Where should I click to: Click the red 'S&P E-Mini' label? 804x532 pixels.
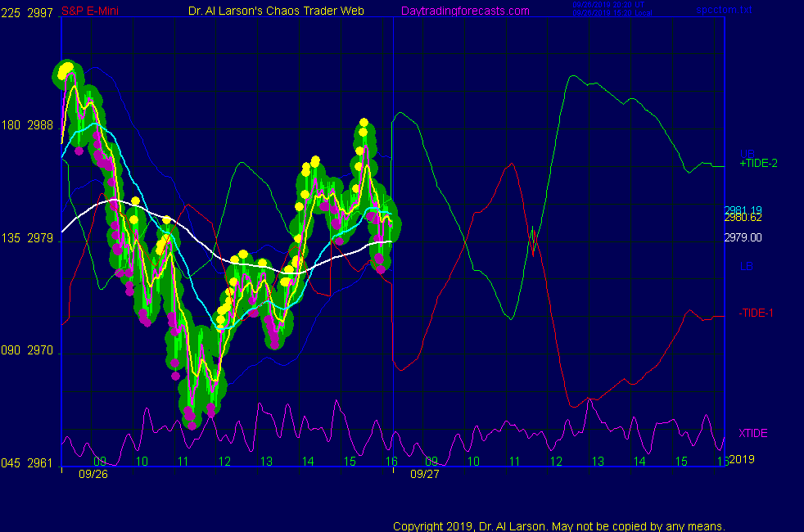[x=90, y=11]
